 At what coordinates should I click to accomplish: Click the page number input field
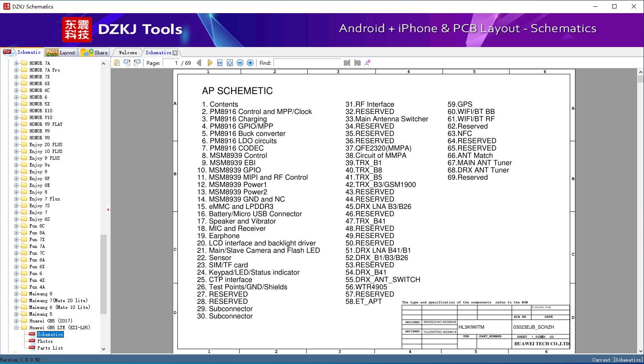click(x=171, y=63)
